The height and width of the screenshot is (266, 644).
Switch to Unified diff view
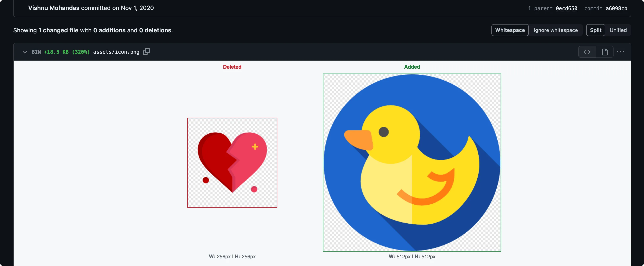[618, 30]
